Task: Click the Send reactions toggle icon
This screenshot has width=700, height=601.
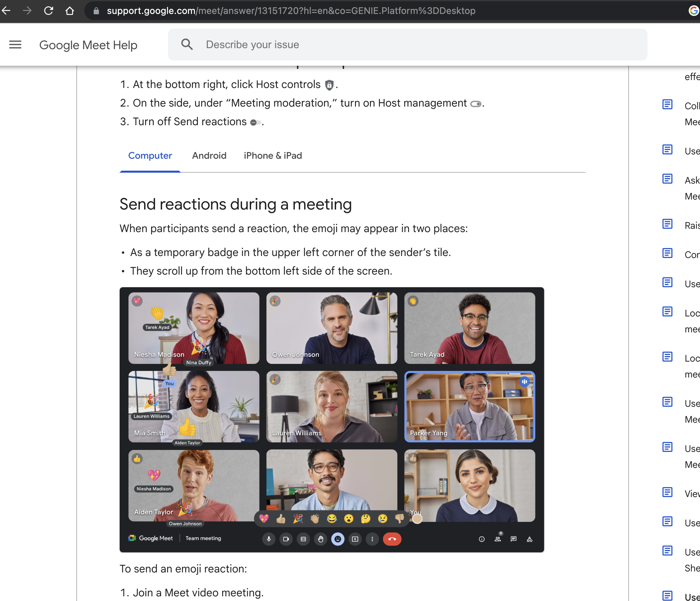Action: pos(255,122)
